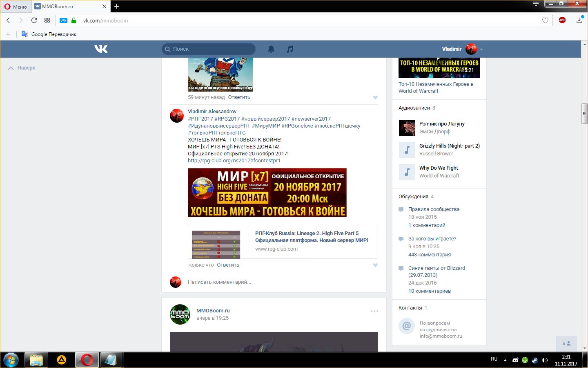588x368 pixels.
Task: Open hashtag #РПГ2017
Action: point(200,119)
